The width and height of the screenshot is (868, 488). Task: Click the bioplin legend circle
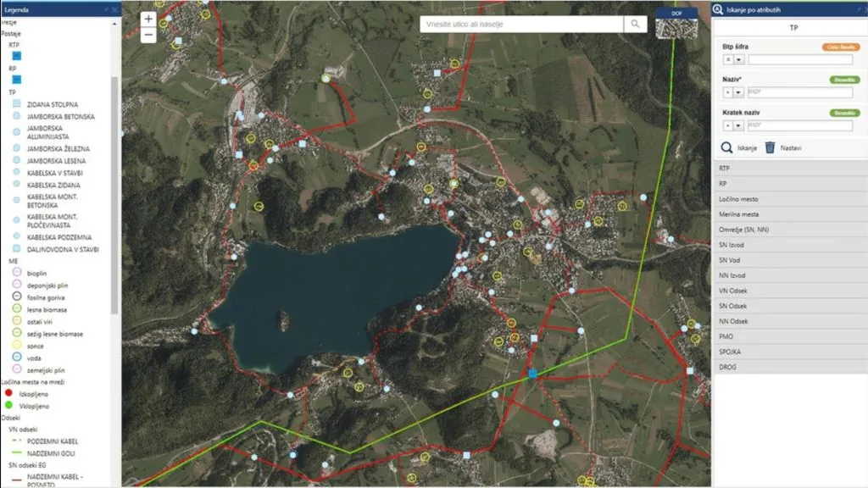click(x=17, y=272)
